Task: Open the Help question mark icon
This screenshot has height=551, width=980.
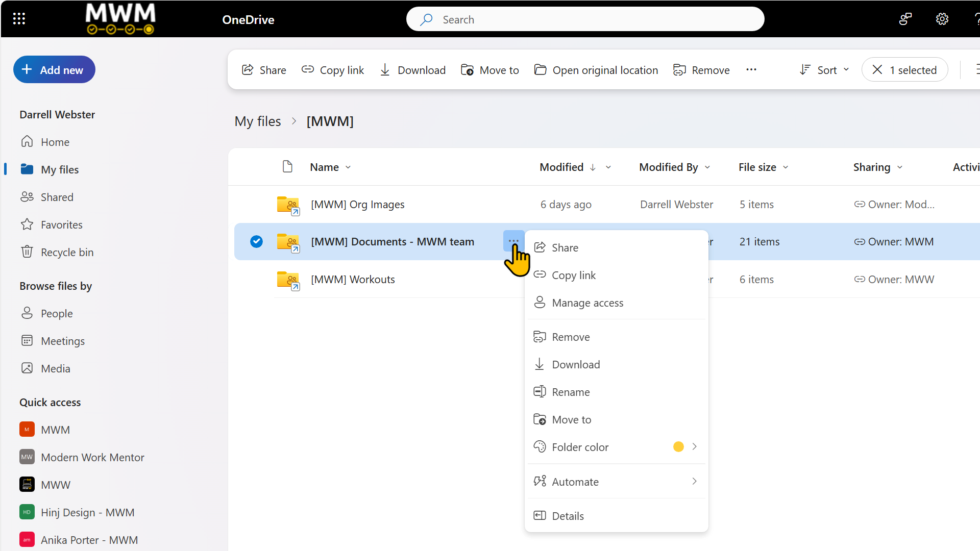Action: pyautogui.click(x=977, y=19)
